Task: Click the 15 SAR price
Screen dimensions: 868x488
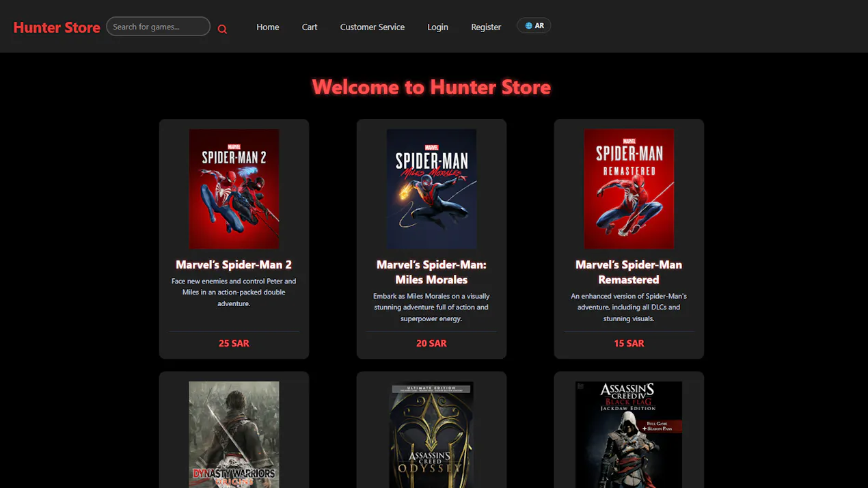Action: tap(629, 343)
